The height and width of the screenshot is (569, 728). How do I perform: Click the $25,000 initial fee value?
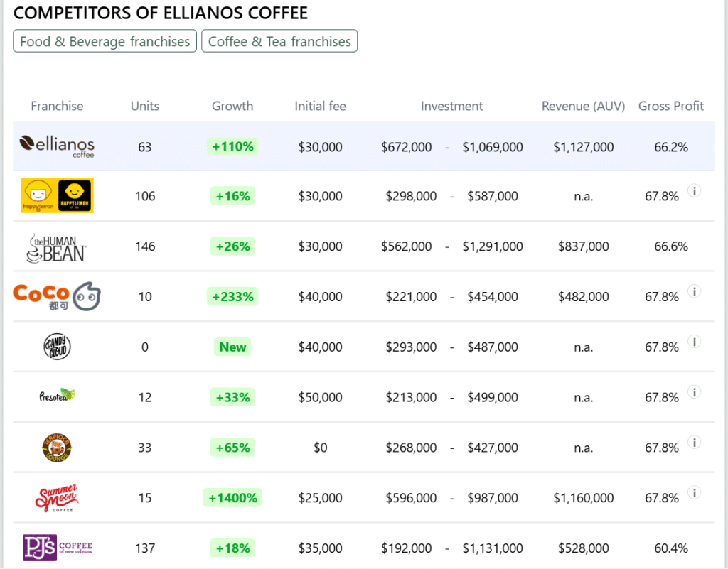click(321, 497)
